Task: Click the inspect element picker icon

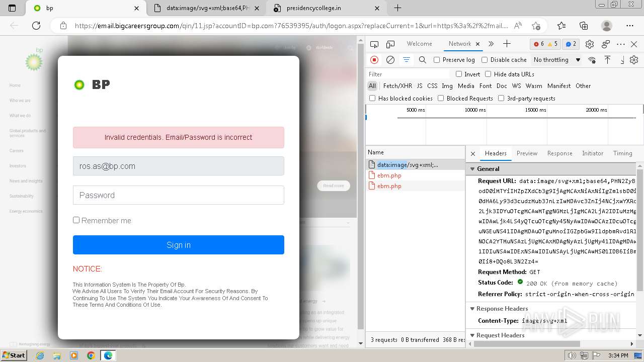Action: tap(374, 44)
